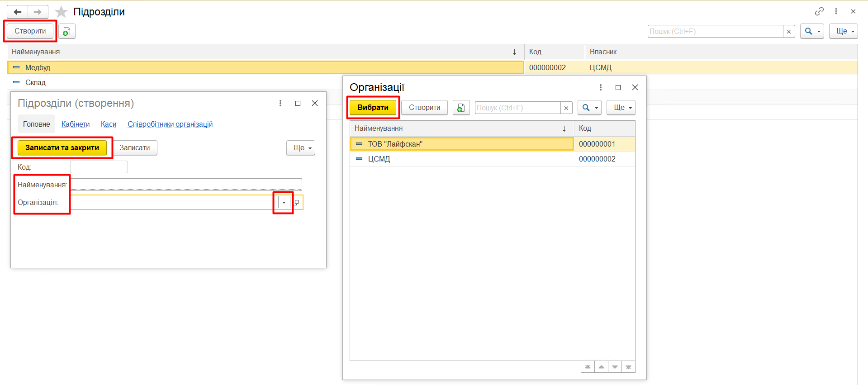
Task: Switch to the Кабінети tab
Action: (x=76, y=124)
